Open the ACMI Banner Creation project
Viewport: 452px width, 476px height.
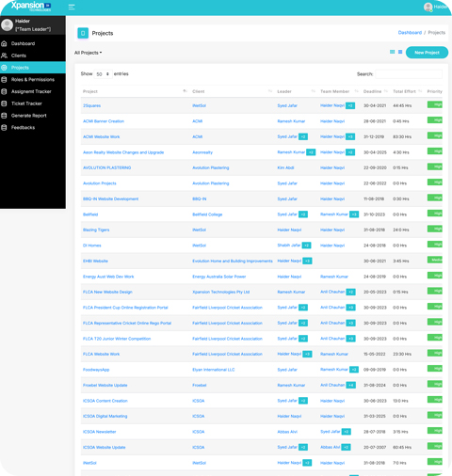click(x=104, y=121)
